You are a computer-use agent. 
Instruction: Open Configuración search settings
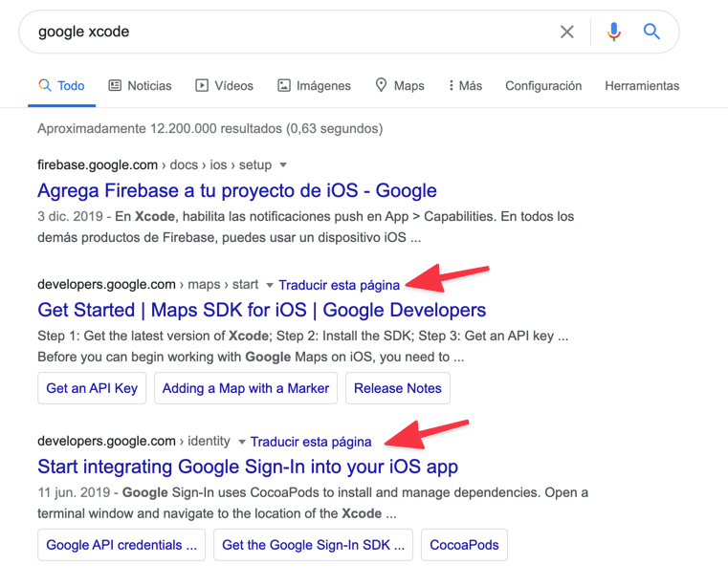click(x=543, y=86)
